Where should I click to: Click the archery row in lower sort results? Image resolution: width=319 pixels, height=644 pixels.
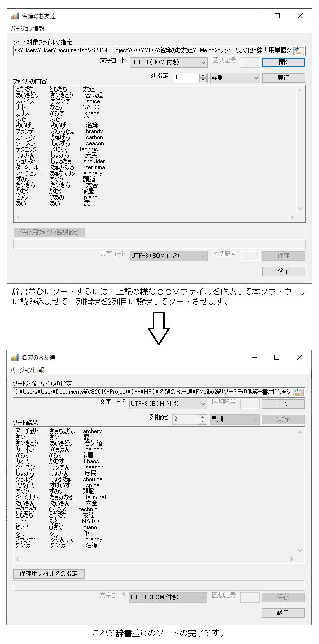tap(58, 431)
